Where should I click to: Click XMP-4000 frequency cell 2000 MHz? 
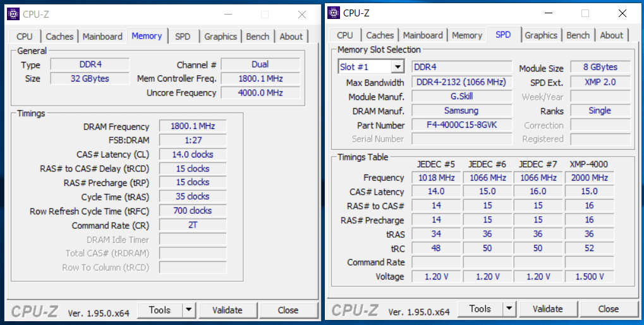[590, 178]
